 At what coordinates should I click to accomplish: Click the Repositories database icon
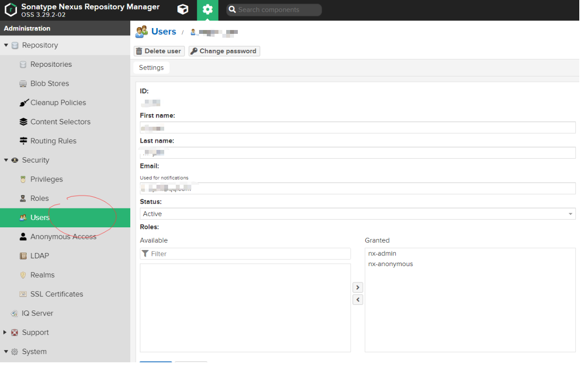click(x=23, y=64)
